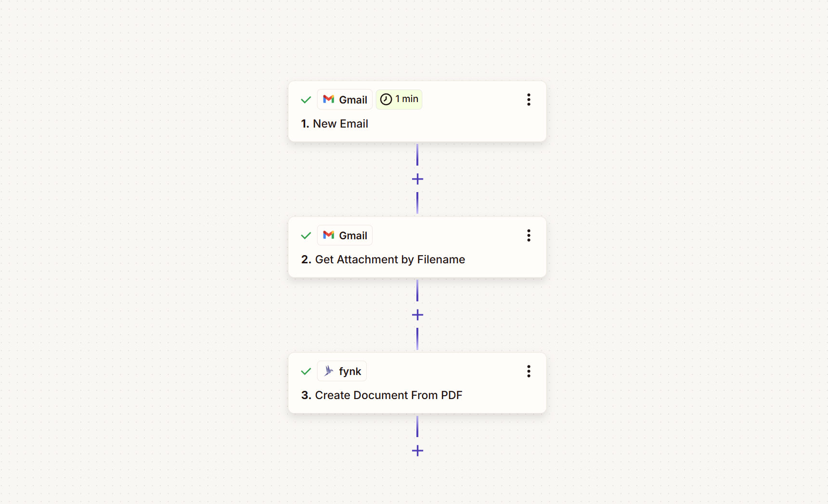Click the clock icon in the 1 min badge
828x504 pixels.
(x=386, y=99)
